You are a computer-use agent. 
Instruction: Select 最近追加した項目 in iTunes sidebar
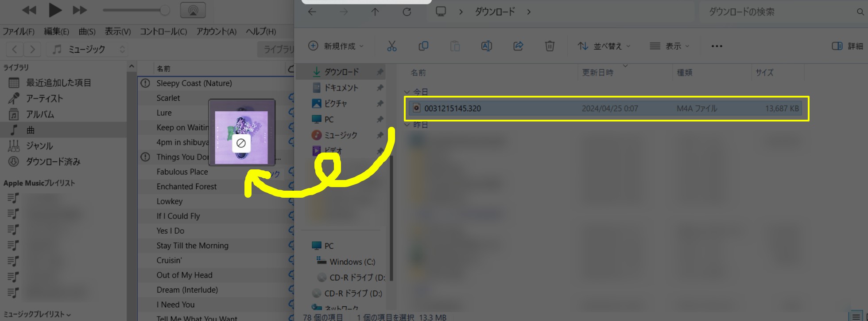(58, 83)
